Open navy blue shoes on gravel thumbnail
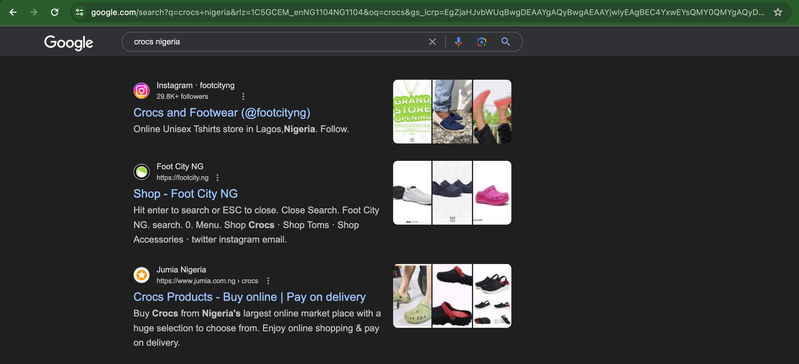Screen dimensions: 799x364 [x=452, y=112]
